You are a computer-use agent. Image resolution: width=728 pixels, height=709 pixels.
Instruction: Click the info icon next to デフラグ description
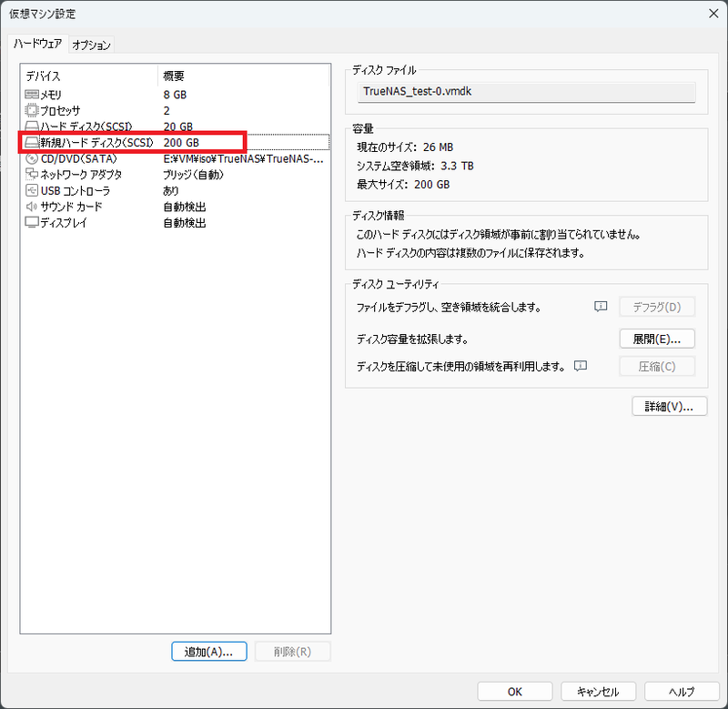click(601, 307)
